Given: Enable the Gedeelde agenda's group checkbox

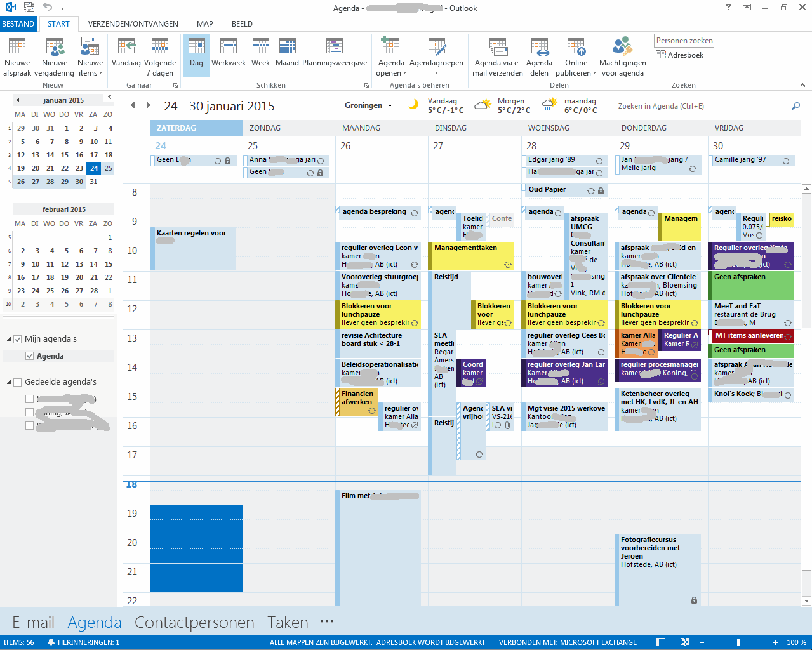Looking at the screenshot, I should click(18, 382).
